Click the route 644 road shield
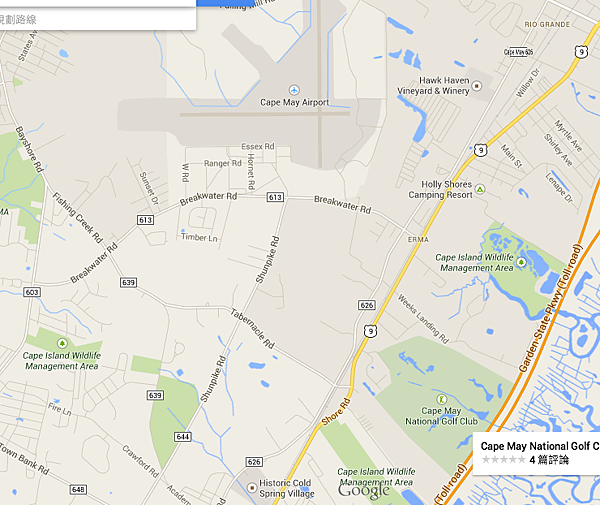This screenshot has width=600, height=505. point(183,437)
